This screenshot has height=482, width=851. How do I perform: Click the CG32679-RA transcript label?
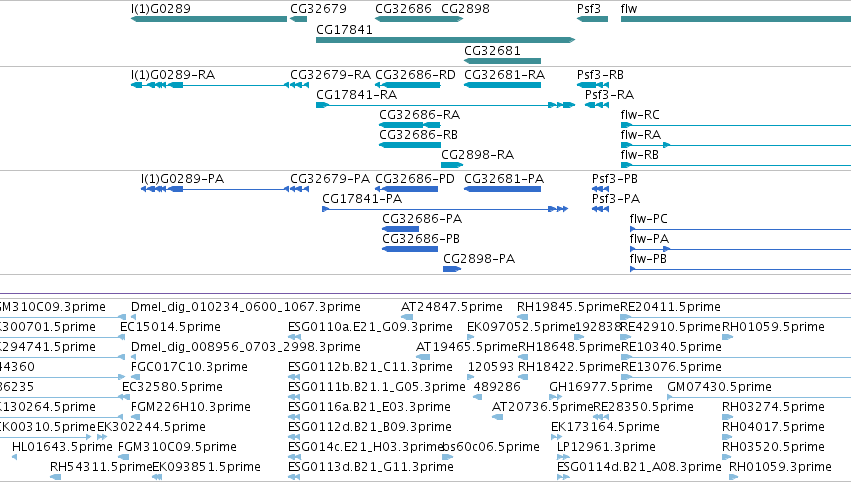[331, 75]
